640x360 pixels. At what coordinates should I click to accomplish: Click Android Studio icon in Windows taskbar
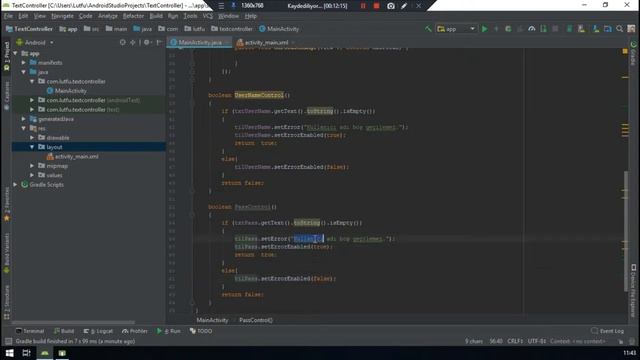[44, 353]
